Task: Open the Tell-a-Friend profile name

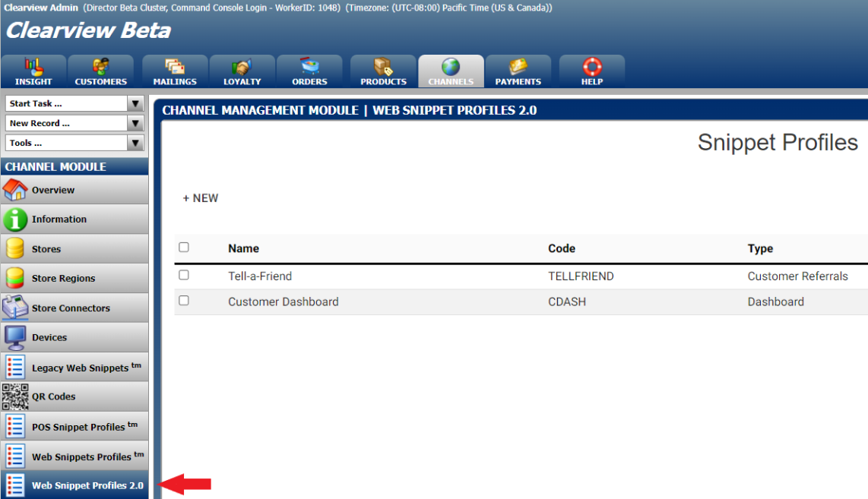Action: (260, 276)
